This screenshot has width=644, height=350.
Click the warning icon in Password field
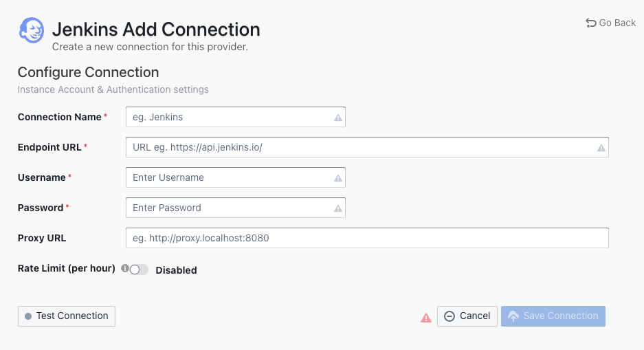(337, 208)
